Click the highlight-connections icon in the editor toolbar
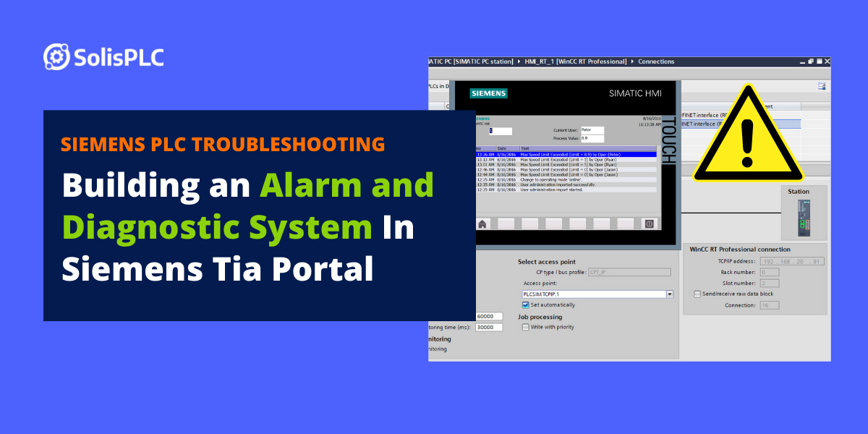The height and width of the screenshot is (434, 868). tap(820, 85)
